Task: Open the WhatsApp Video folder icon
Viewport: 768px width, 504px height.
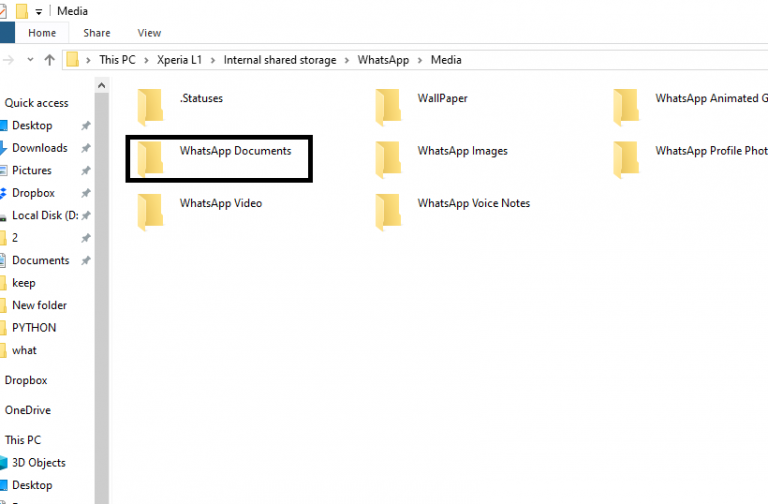Action: (150, 212)
